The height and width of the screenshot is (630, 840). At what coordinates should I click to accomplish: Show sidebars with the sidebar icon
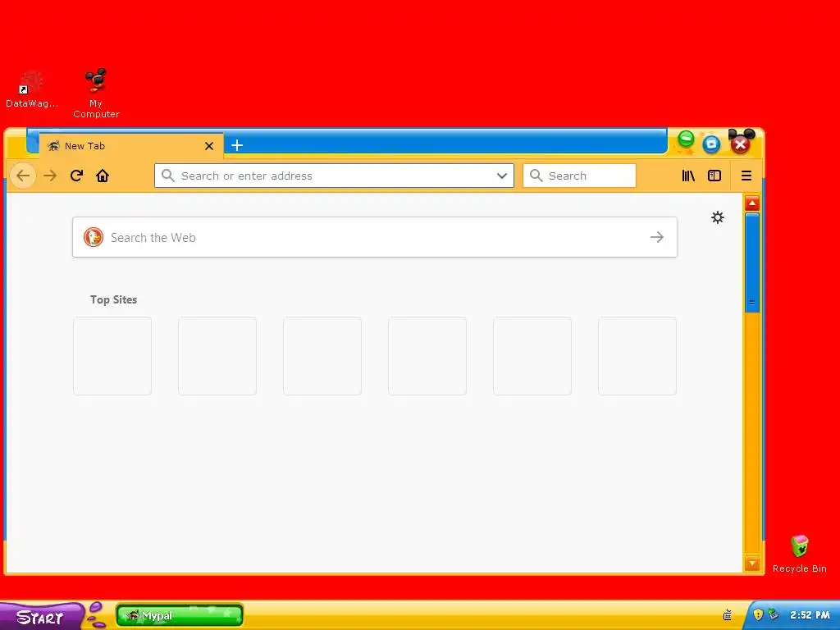coord(714,176)
